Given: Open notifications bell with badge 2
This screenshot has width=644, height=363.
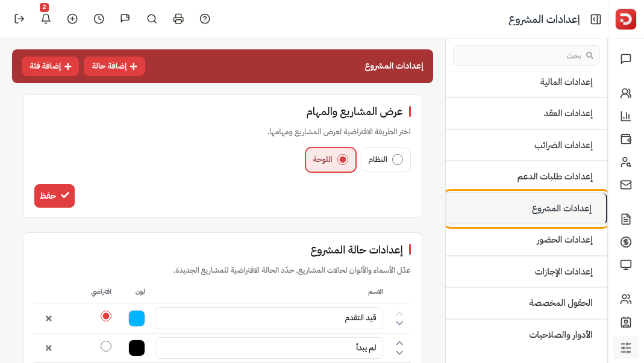Looking at the screenshot, I should (46, 19).
